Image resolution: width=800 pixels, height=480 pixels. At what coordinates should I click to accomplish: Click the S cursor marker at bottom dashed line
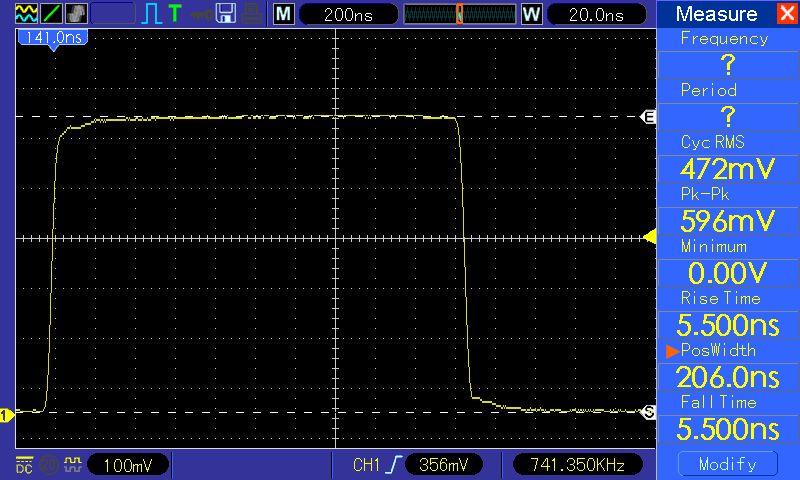[x=648, y=412]
